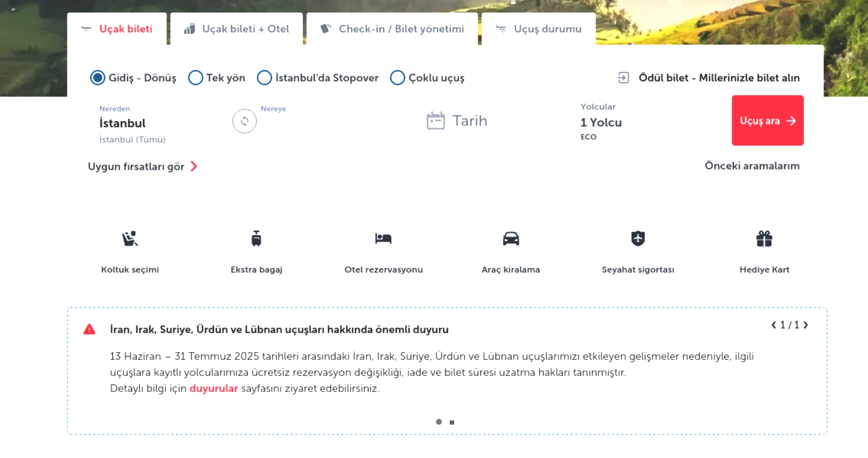Open the duyurular link in the announcement
The image size is (868, 458).
pyautogui.click(x=213, y=388)
